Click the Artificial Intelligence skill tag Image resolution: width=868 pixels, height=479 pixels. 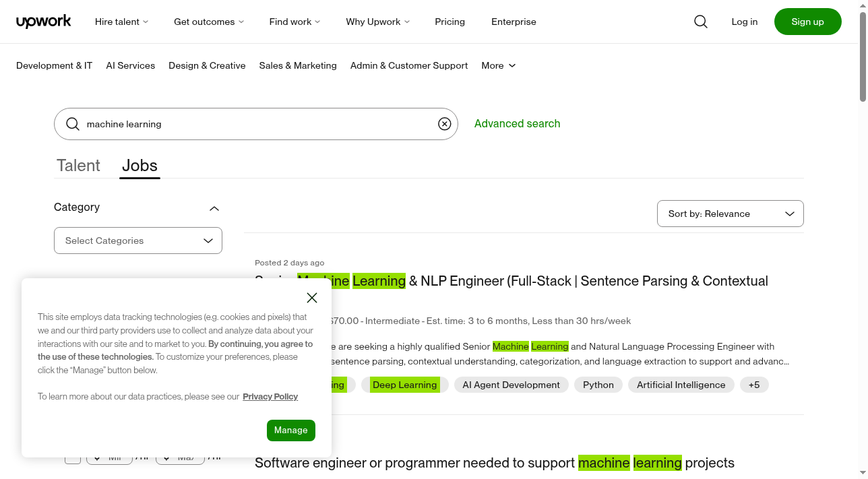[681, 385]
